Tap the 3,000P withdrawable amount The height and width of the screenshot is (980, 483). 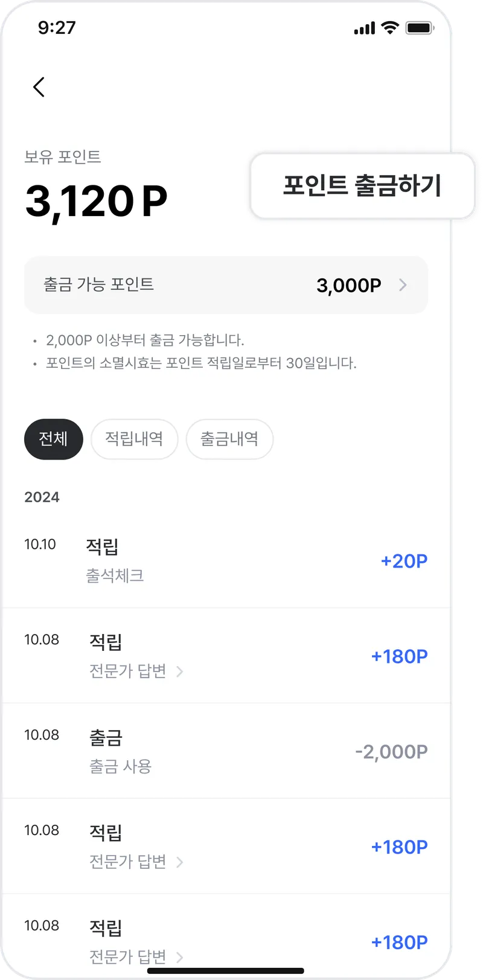348,285
